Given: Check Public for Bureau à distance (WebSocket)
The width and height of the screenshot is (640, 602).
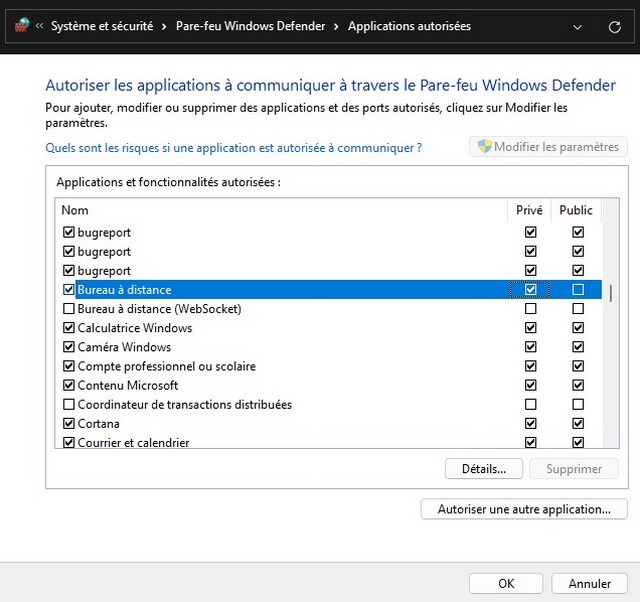Looking at the screenshot, I should [x=578, y=309].
